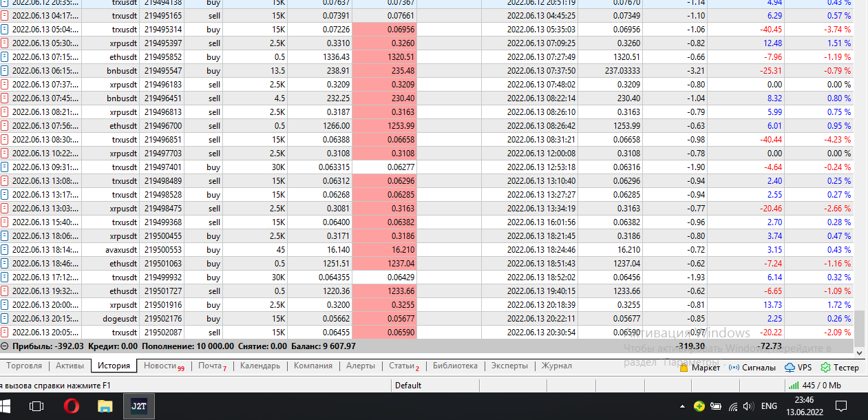868x420 pixels.
Task: Open the Сигналы signals icon
Action: pos(734,367)
